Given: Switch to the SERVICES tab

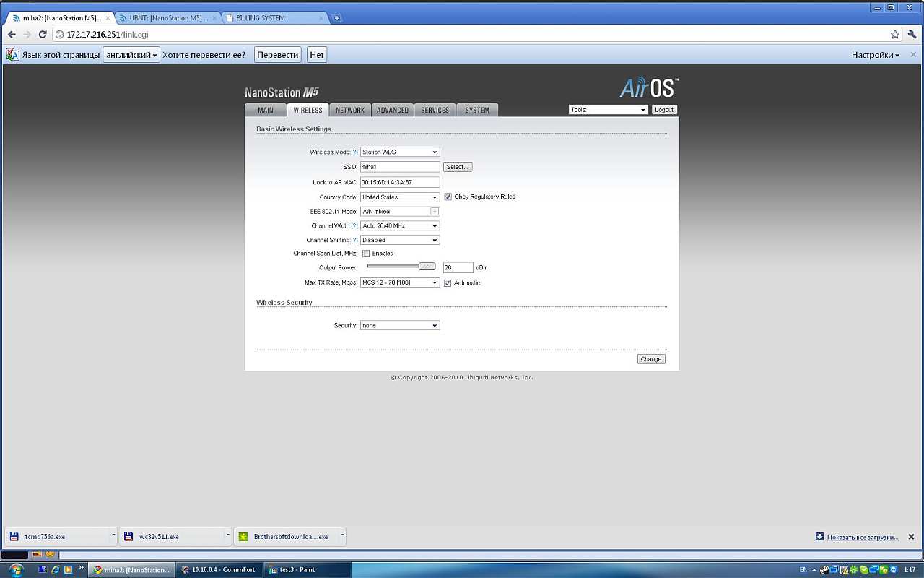Looking at the screenshot, I should 435,110.
